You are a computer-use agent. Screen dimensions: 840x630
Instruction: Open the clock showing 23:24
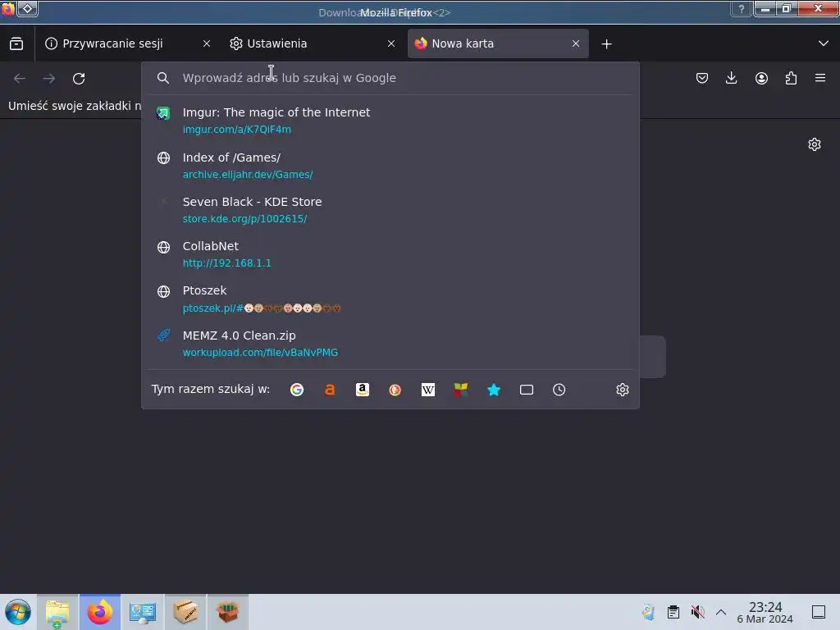click(x=765, y=612)
